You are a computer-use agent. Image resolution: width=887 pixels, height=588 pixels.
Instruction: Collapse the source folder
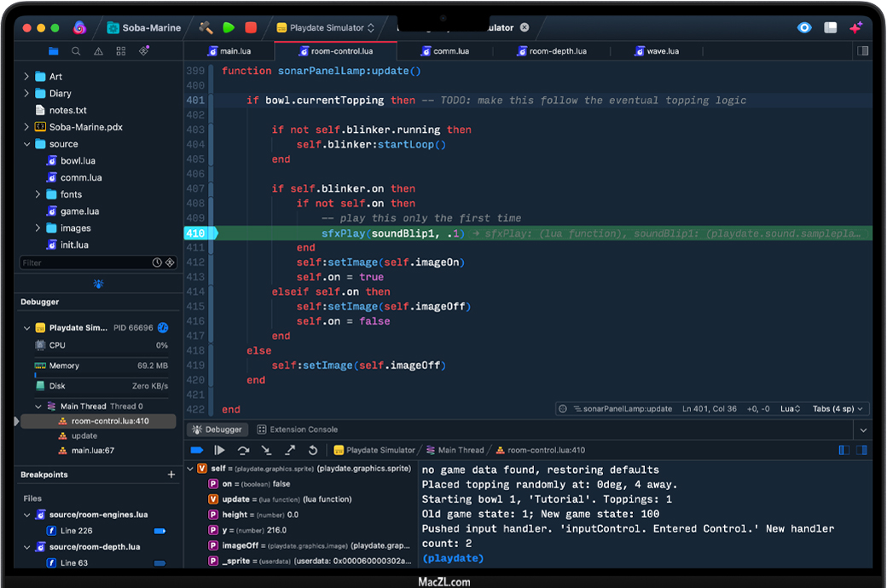pos(26,144)
